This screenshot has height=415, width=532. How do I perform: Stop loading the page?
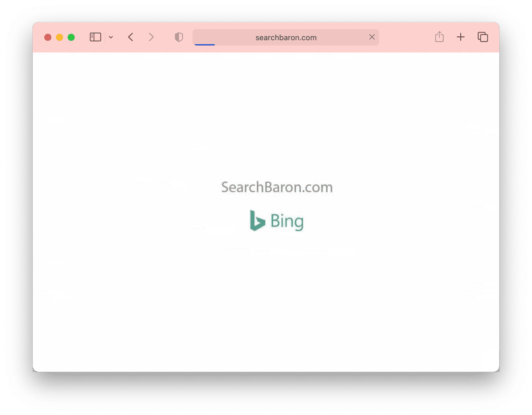372,37
